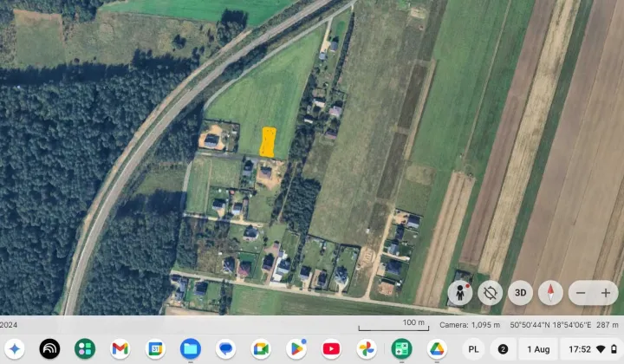Click the 2024 imagery date text
Image resolution: width=624 pixels, height=364 pixels.
[x=9, y=325]
